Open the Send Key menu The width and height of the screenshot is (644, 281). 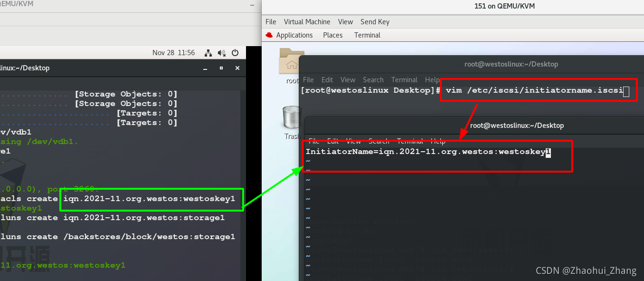[375, 22]
